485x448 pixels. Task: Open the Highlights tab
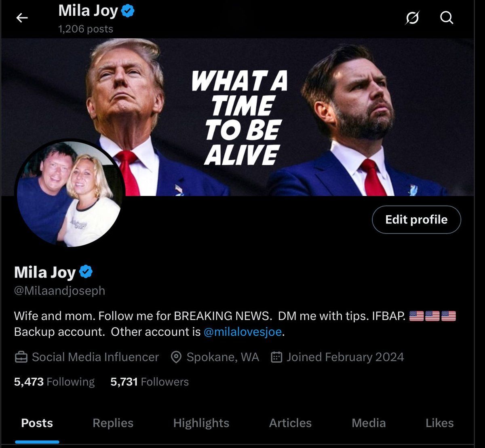click(x=201, y=423)
